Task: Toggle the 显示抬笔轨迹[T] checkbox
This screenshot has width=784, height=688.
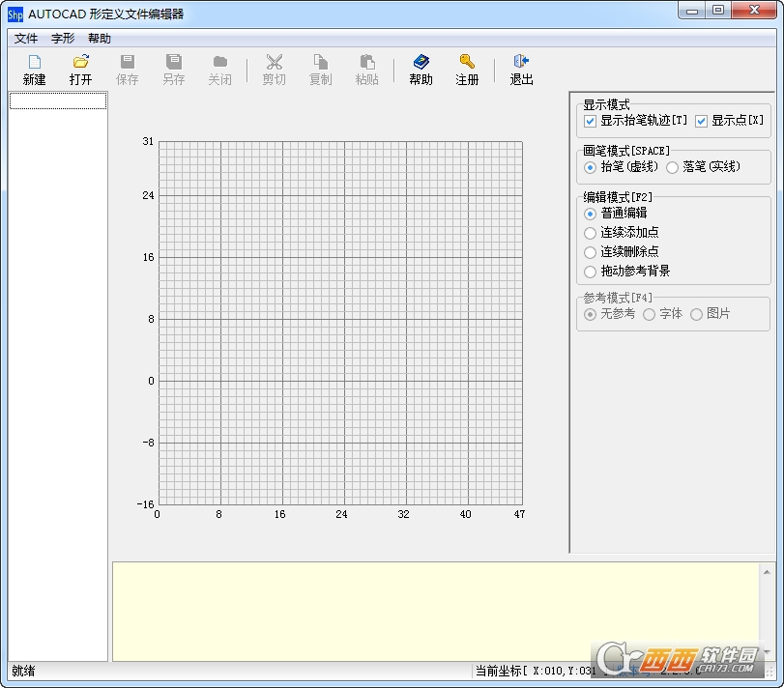Action: pyautogui.click(x=591, y=122)
